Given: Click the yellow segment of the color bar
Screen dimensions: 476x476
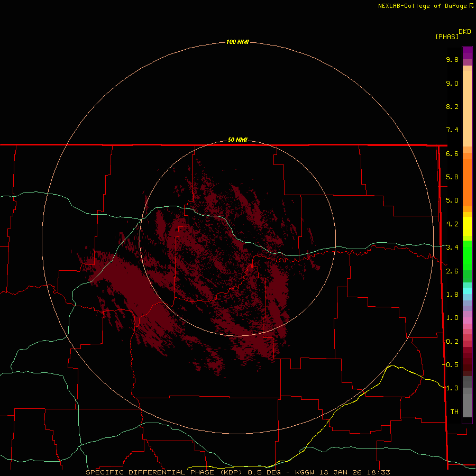Looking at the screenshot, I should click(x=467, y=226).
